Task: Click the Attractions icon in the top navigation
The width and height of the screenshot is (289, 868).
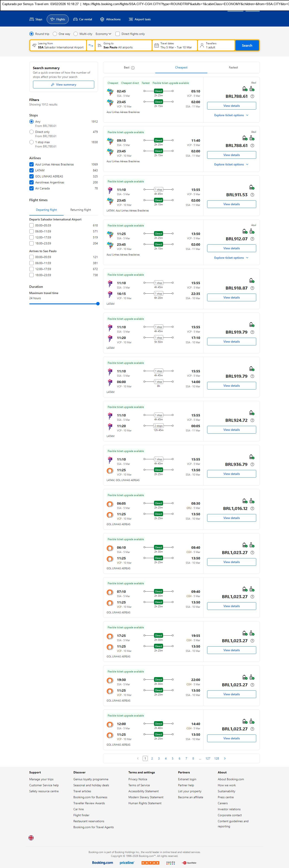Action: (102, 19)
